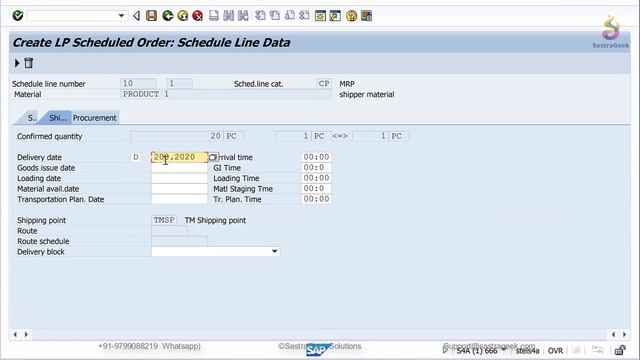Screen dimensions: 640x360
Task: Cancel using the red Cancel icon
Action: click(198, 16)
